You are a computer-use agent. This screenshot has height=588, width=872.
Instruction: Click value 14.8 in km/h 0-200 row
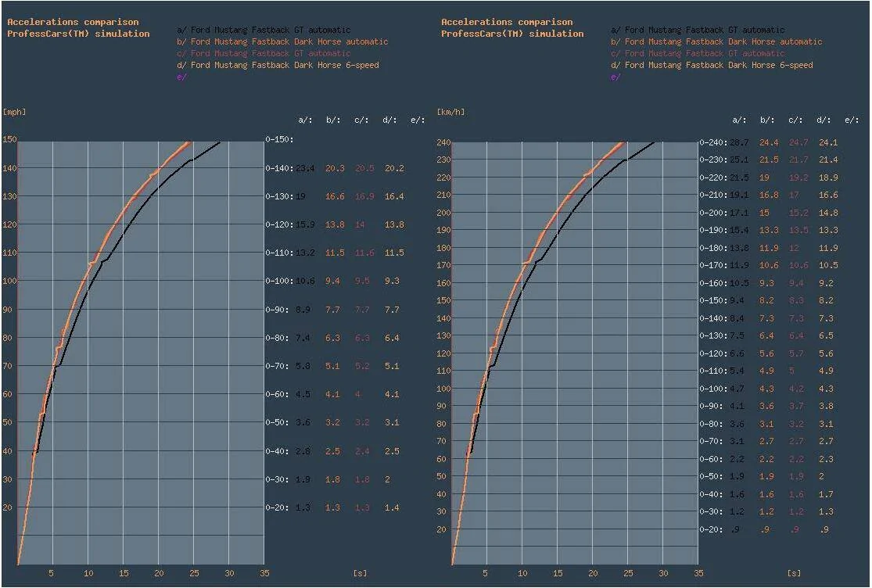pyautogui.click(x=828, y=213)
